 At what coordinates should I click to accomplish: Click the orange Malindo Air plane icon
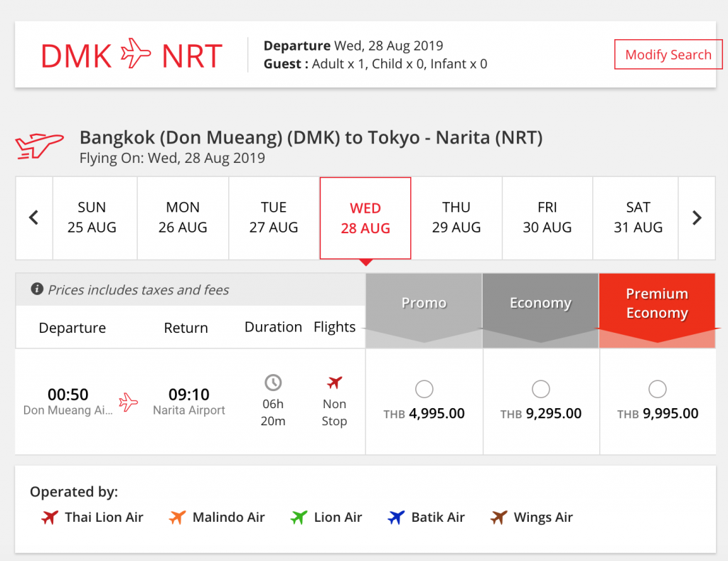[x=177, y=517]
